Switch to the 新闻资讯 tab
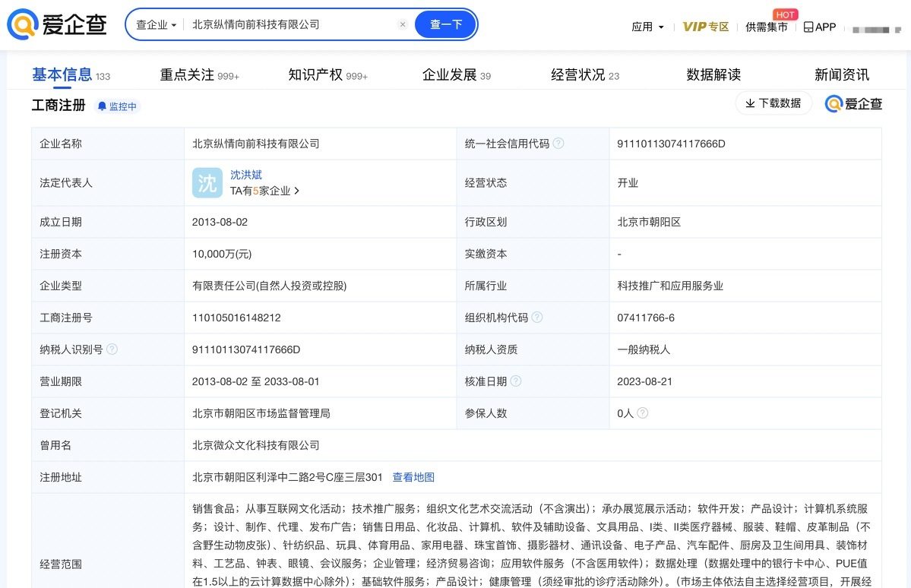Image resolution: width=911 pixels, height=588 pixels. (x=842, y=75)
